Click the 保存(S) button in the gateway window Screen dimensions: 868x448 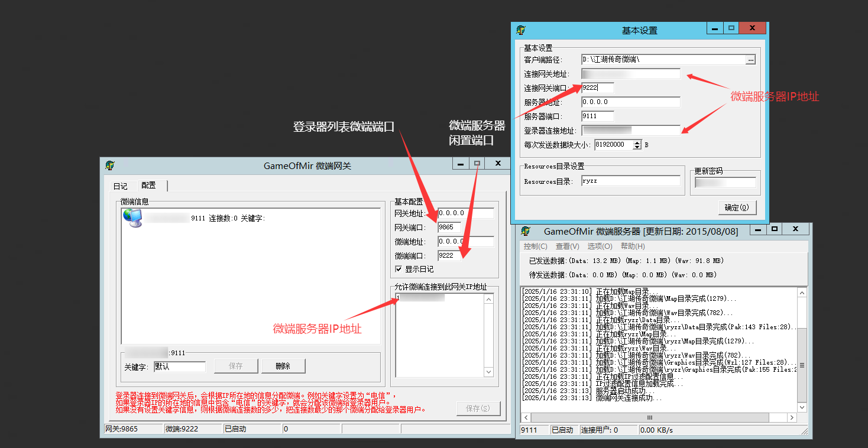coord(479,408)
